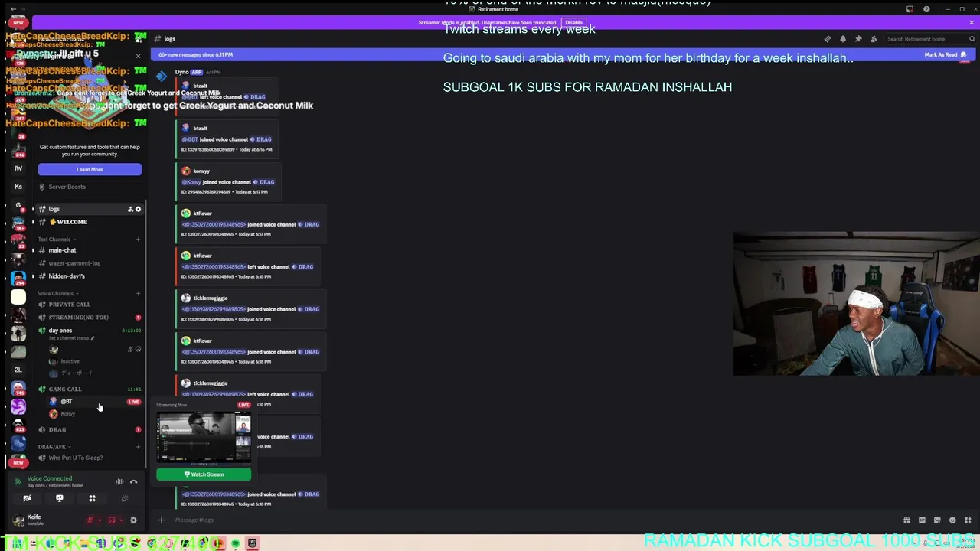This screenshot has width=980, height=551.
Task: Focus the Message #logs input
Action: (x=528, y=520)
